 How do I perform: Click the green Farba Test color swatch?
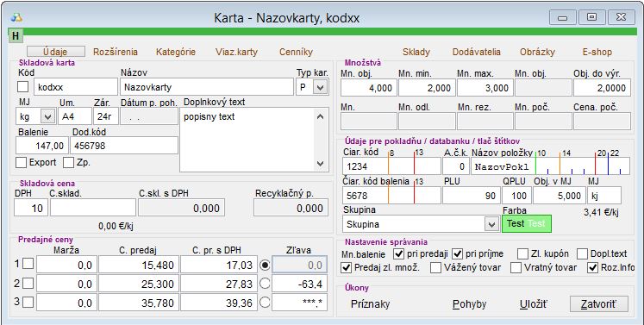527,224
